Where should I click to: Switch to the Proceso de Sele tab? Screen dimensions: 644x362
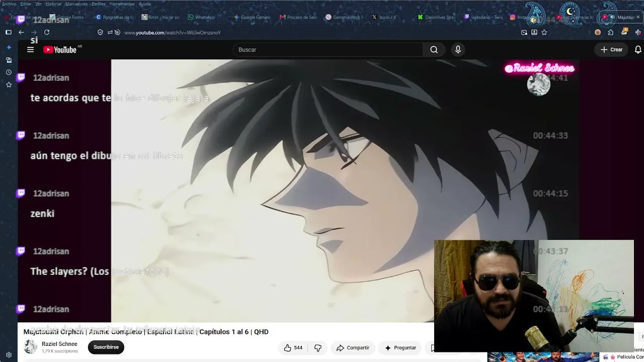click(x=298, y=17)
